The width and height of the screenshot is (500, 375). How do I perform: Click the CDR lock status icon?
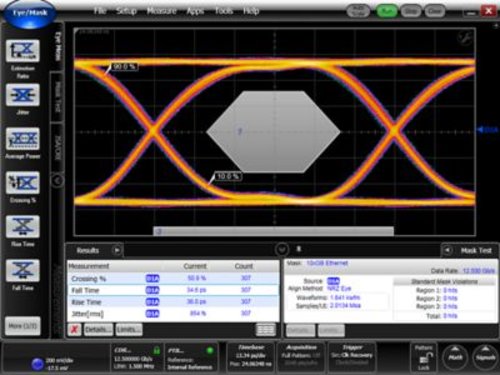156,350
